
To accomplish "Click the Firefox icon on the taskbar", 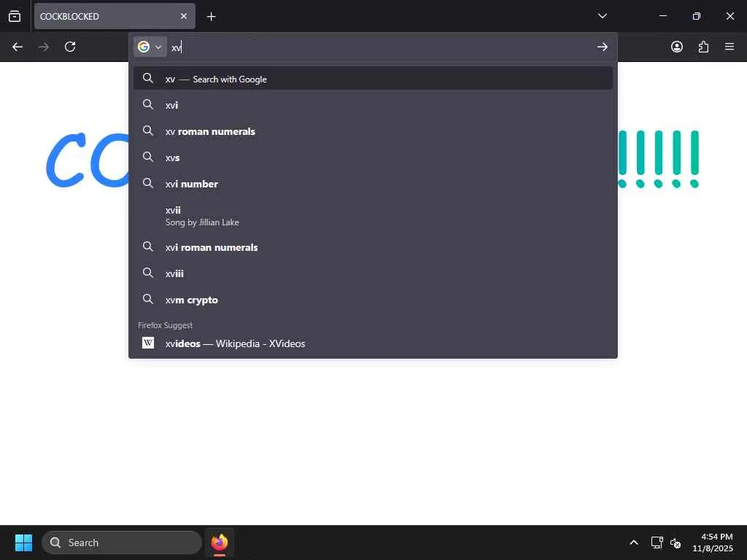I will (220, 542).
